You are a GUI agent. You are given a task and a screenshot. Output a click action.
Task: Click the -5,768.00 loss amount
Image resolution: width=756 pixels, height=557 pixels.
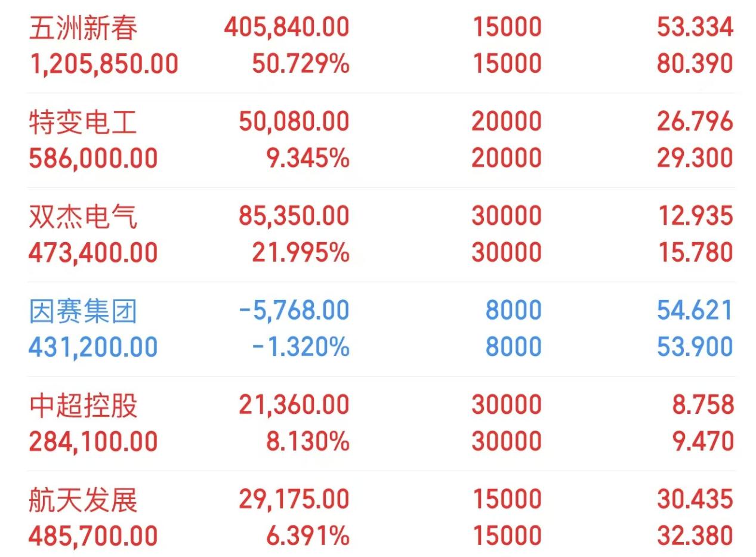294,311
